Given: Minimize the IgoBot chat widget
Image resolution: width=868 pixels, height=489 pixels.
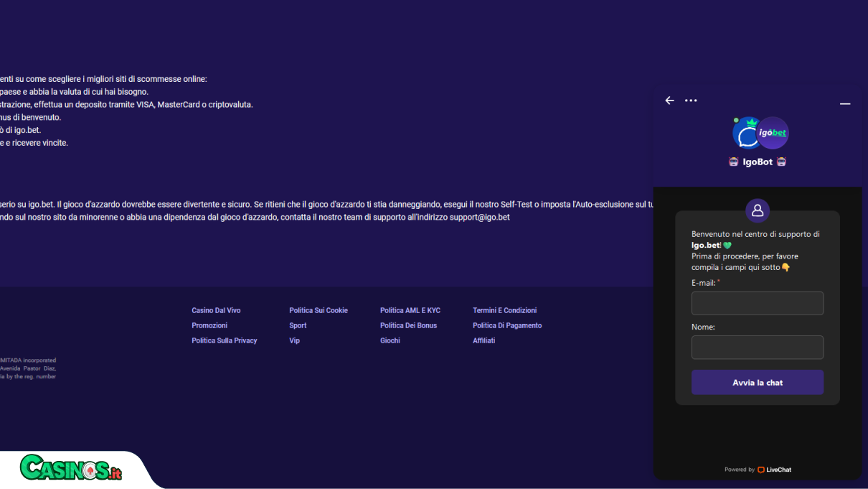Looking at the screenshot, I should [845, 104].
